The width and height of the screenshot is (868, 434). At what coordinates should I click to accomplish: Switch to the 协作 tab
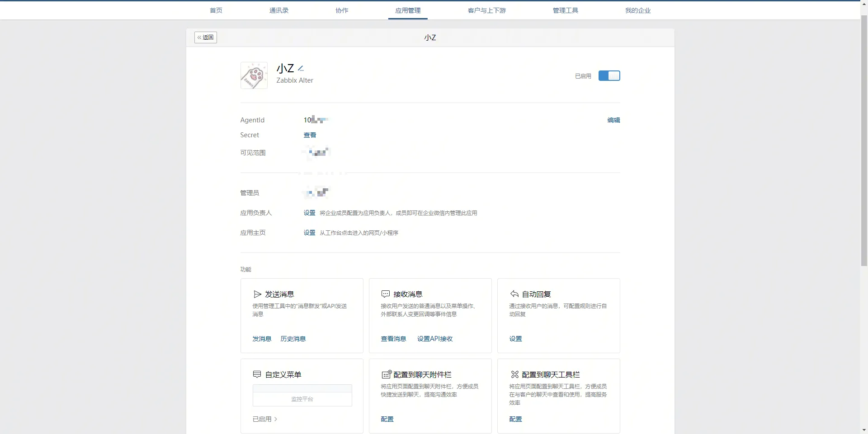[342, 10]
